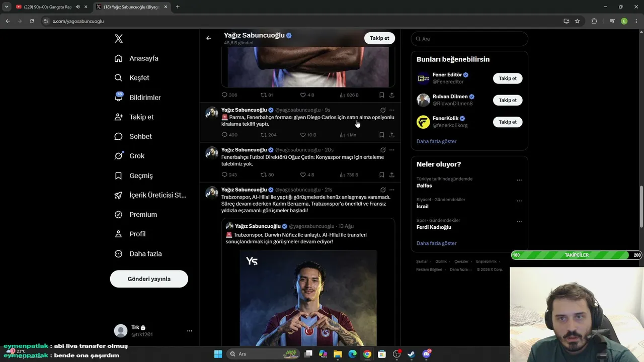This screenshot has height=362, width=644.
Task: Open Sohbet chat from the sidebar
Action: (133, 136)
